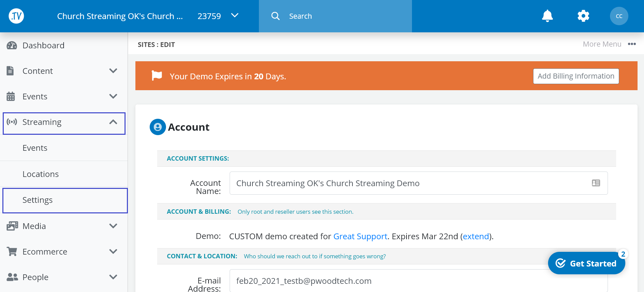Follow the Great Support link
The height and width of the screenshot is (292, 644).
click(x=360, y=237)
